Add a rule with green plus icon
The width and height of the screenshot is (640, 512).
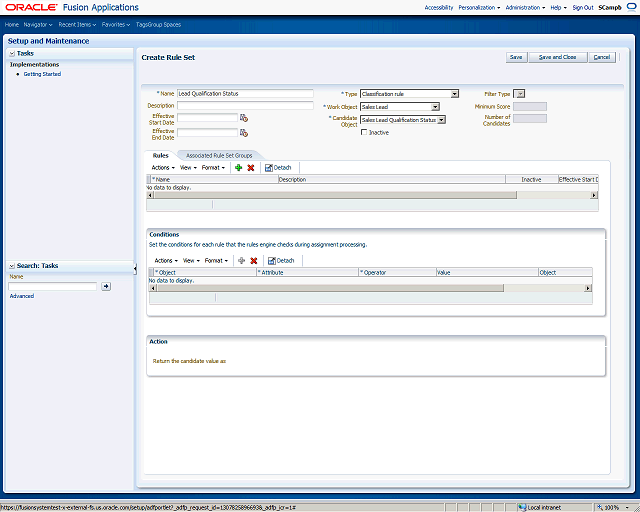point(239,168)
